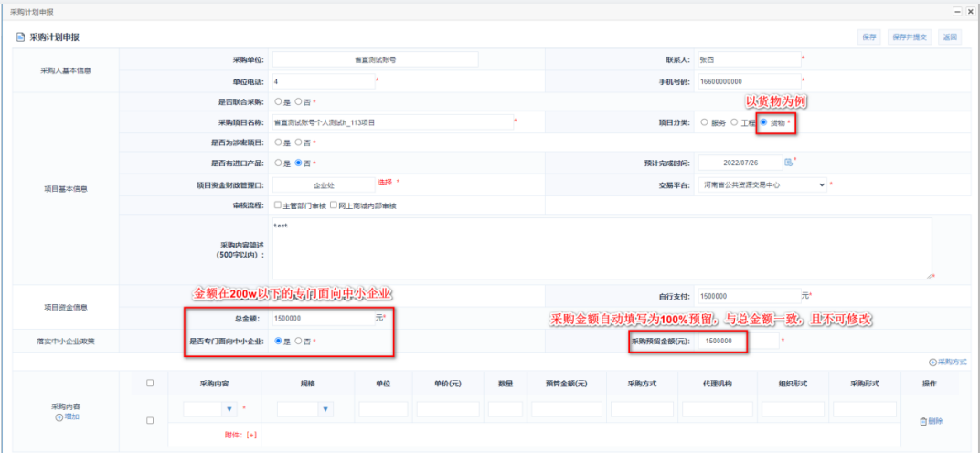Click the 保存 button

click(x=868, y=37)
